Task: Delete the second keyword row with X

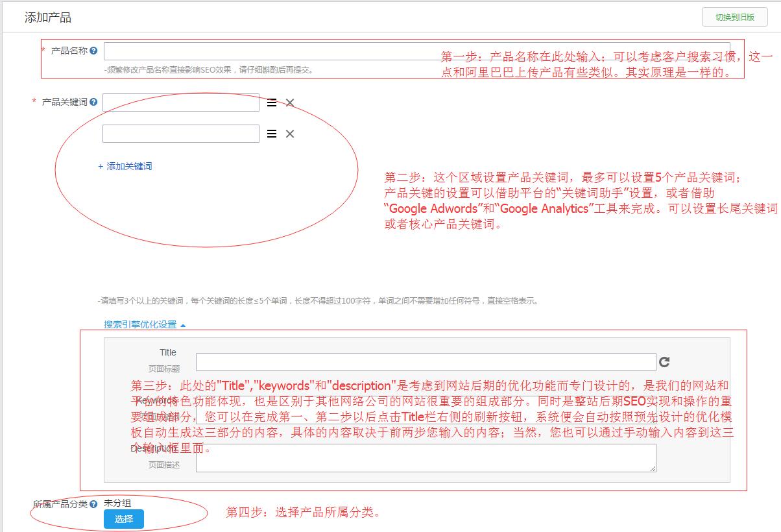Action: click(x=290, y=134)
